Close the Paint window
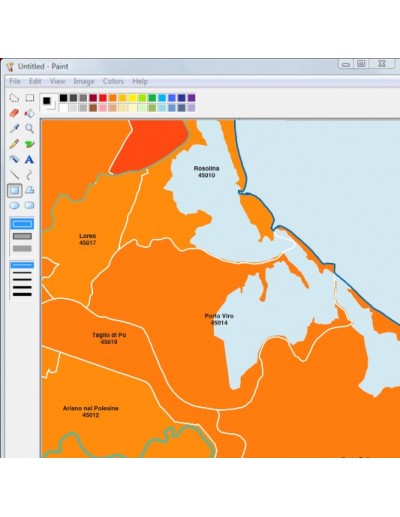This screenshot has width=400, height=517. (382, 64)
